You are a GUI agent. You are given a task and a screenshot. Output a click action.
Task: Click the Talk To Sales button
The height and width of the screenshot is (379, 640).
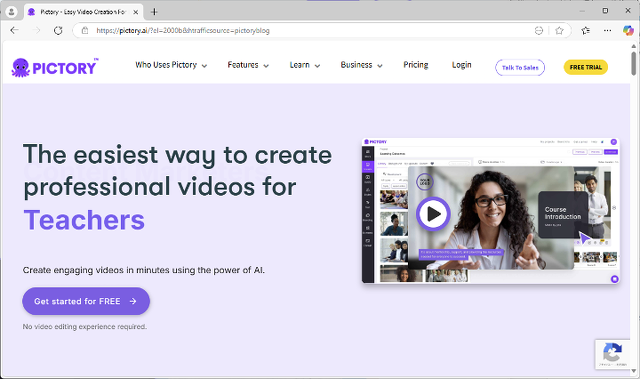coord(520,68)
